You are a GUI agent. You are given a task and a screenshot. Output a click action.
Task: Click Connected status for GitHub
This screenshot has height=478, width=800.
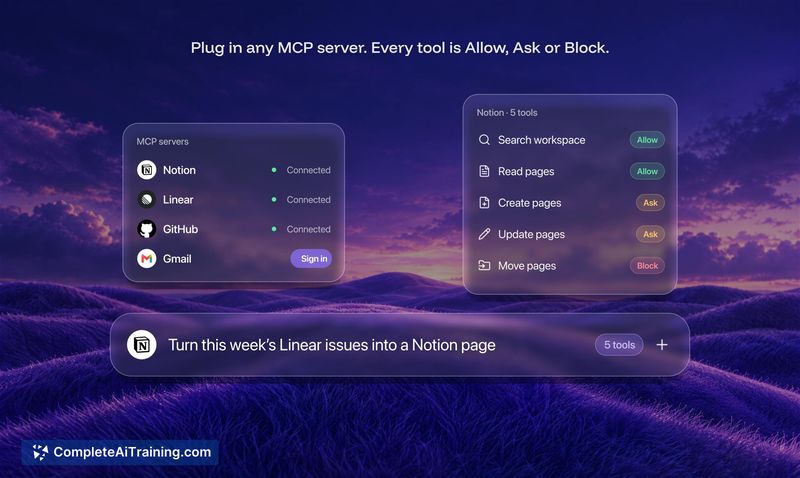coord(308,229)
